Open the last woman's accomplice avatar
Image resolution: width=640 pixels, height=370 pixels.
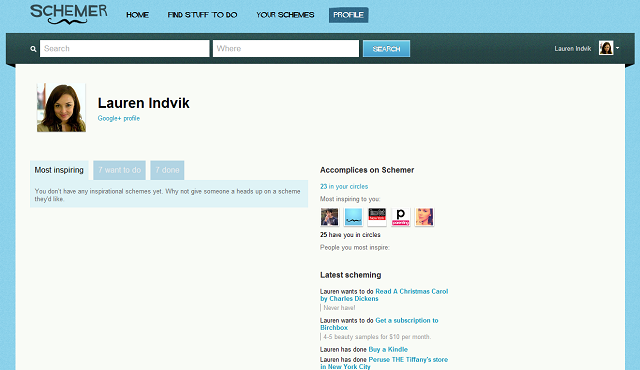pyautogui.click(x=424, y=217)
